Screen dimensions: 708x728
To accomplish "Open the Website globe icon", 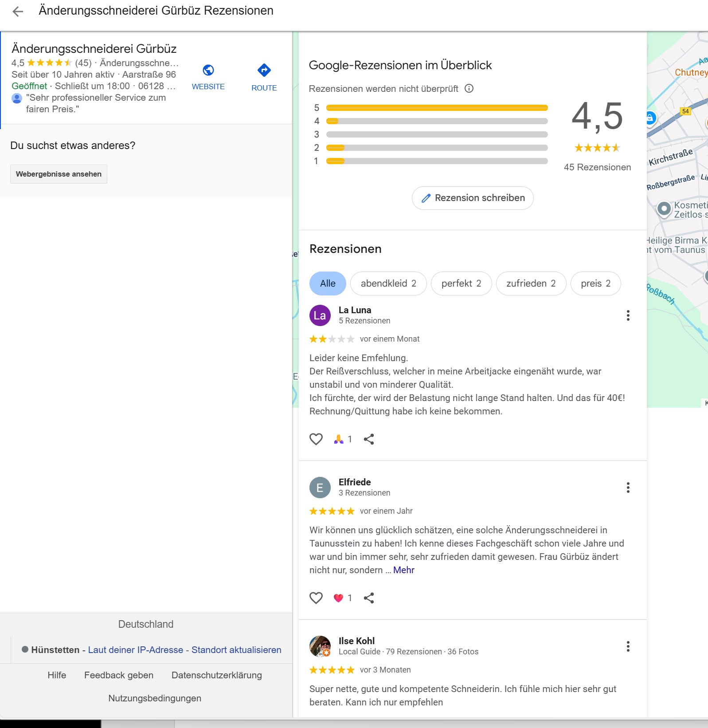I will pyautogui.click(x=208, y=71).
